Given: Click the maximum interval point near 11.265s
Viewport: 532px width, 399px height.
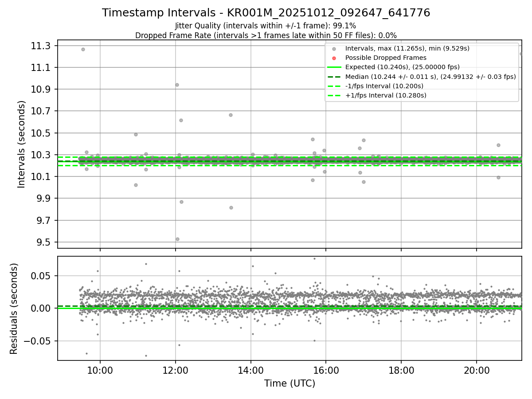Looking at the screenshot, I should pos(83,49).
